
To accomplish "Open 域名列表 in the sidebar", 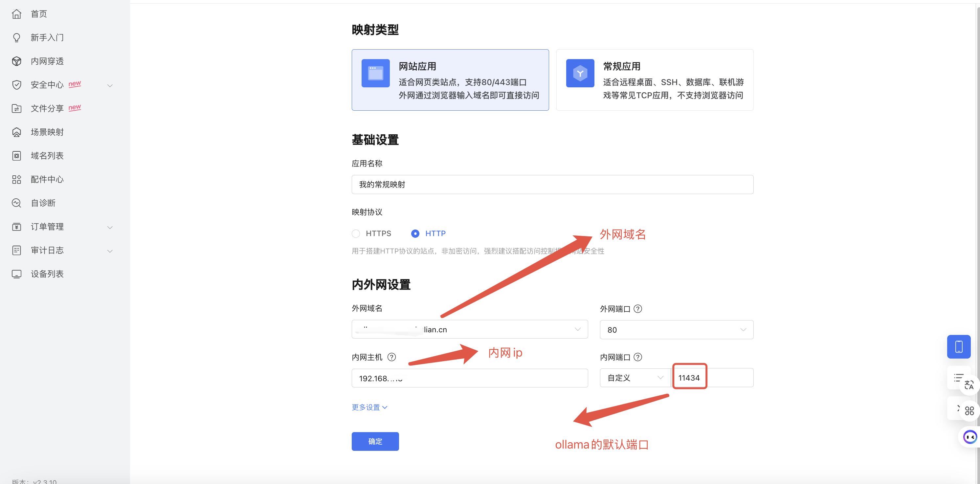I will click(x=47, y=156).
